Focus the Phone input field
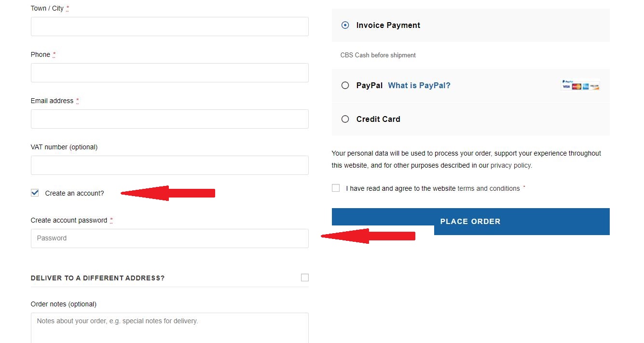Screen dimensions: 644x343 point(169,73)
